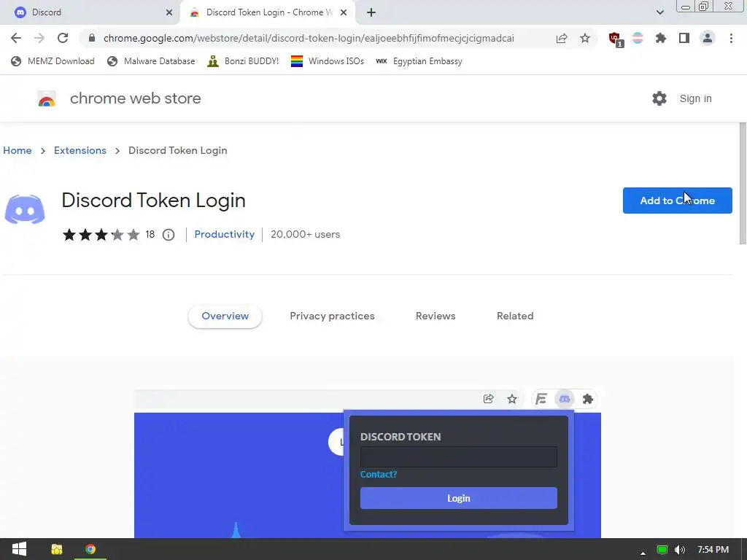747x560 pixels.
Task: Go to Extensions breadcrumb link
Action: pyautogui.click(x=80, y=150)
